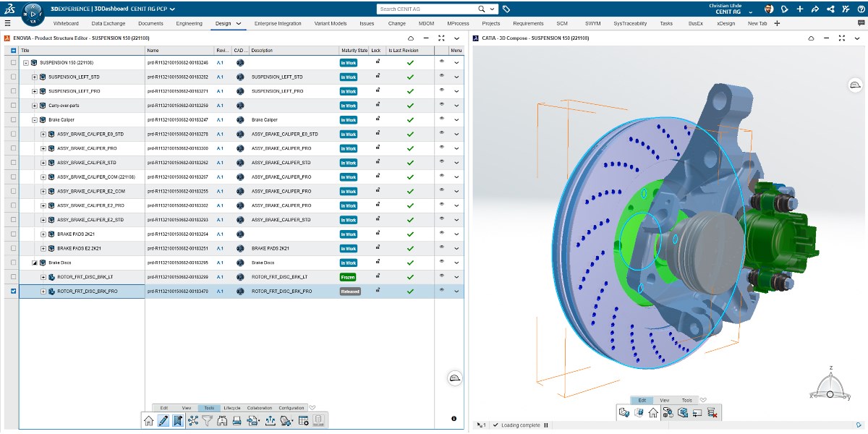Click the bookmark pin icon in ENOVIA toolbar

[178, 420]
